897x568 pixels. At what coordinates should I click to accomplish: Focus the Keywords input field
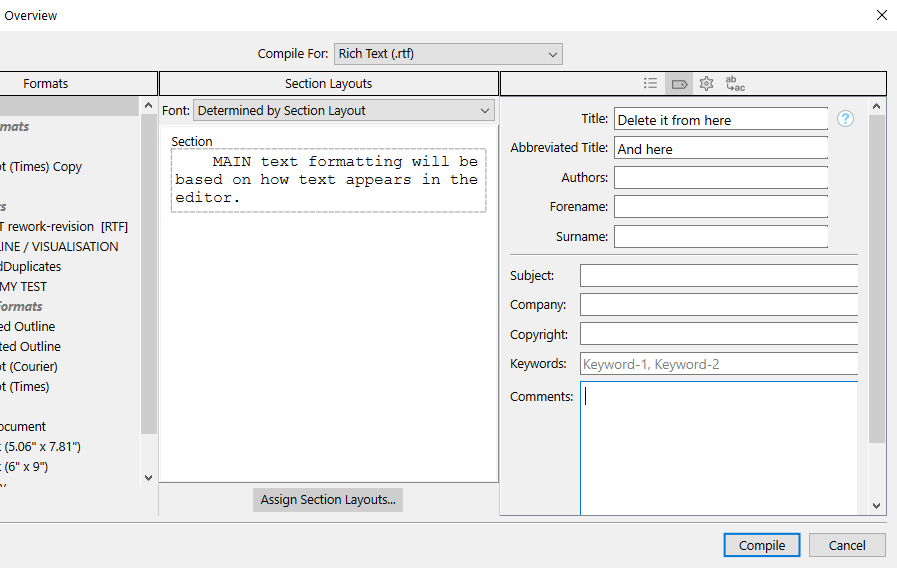tap(718, 364)
